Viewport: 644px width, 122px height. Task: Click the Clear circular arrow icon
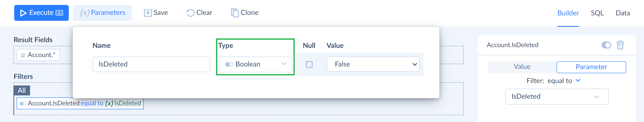tap(190, 13)
